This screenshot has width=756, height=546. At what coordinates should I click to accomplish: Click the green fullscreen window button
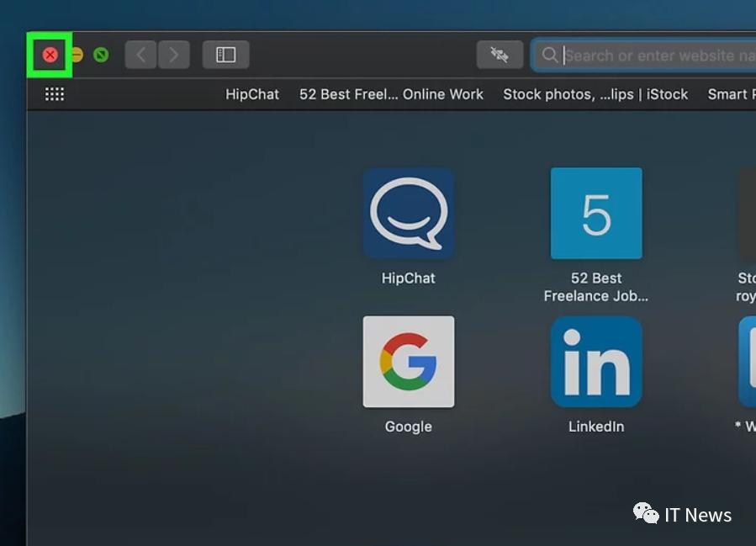pos(101,55)
